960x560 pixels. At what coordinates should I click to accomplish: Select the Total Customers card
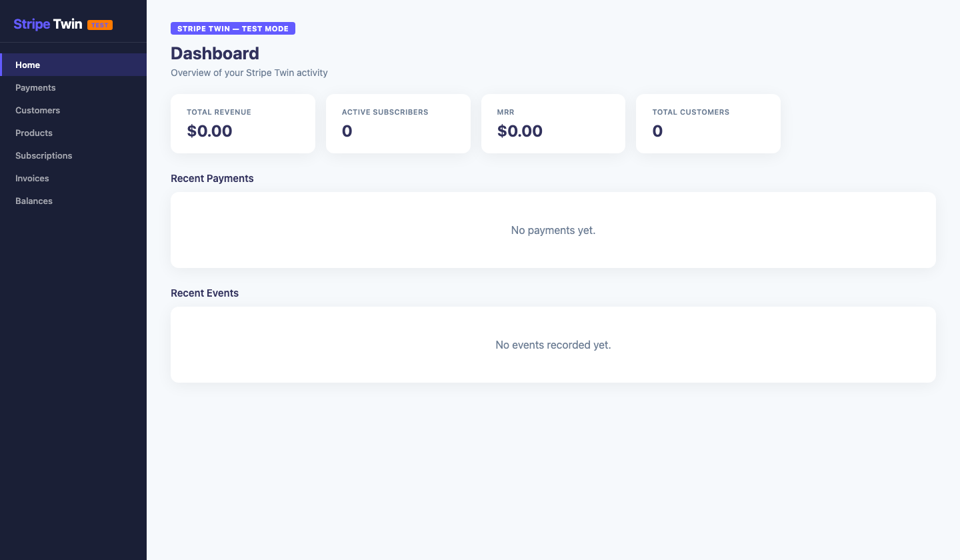708,123
